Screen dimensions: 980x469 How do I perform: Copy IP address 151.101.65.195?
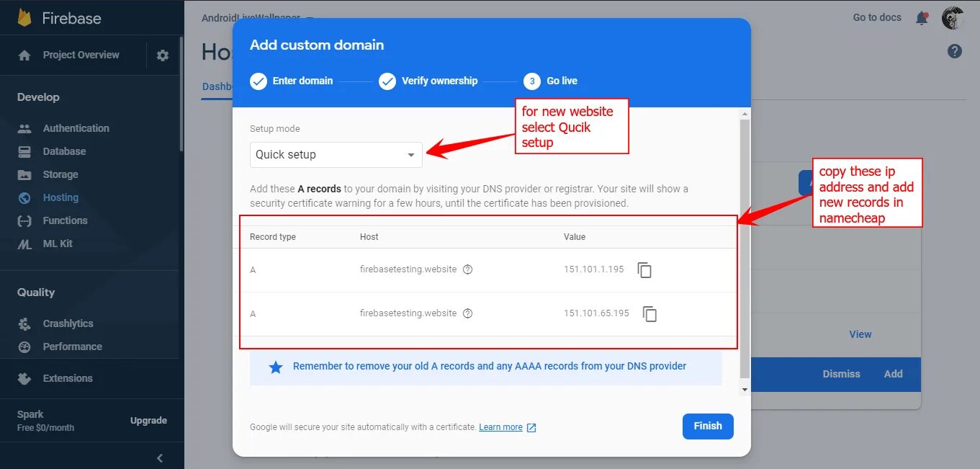pyautogui.click(x=649, y=314)
